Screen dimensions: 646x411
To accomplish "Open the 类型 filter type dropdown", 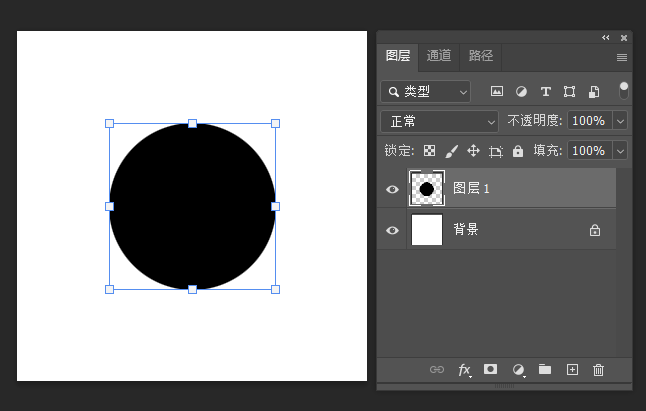I will click(425, 92).
